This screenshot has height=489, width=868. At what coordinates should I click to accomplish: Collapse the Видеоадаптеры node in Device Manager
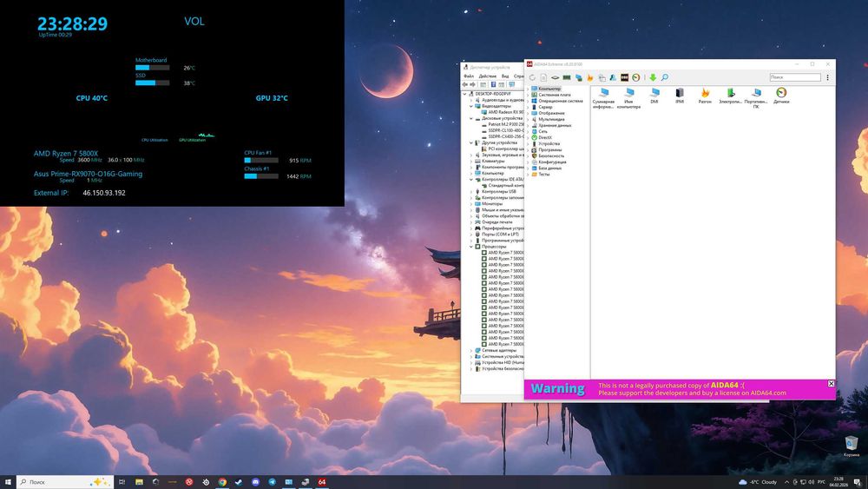point(471,106)
